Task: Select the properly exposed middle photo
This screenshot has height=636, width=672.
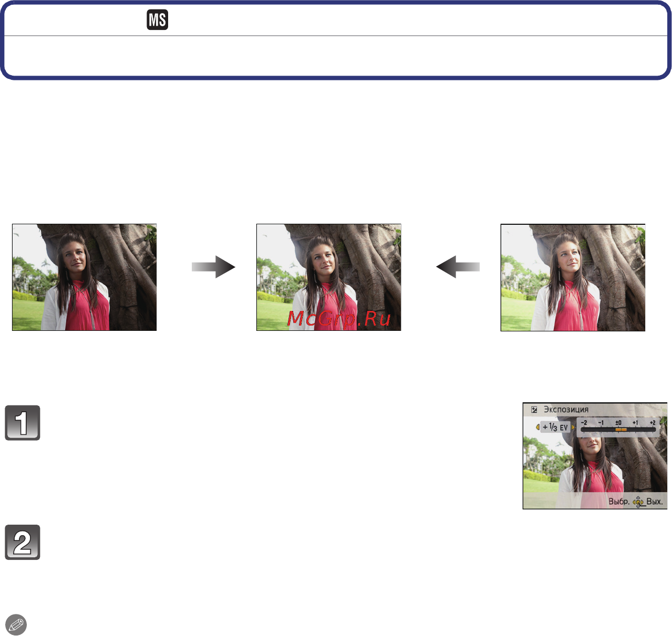Action: click(329, 277)
